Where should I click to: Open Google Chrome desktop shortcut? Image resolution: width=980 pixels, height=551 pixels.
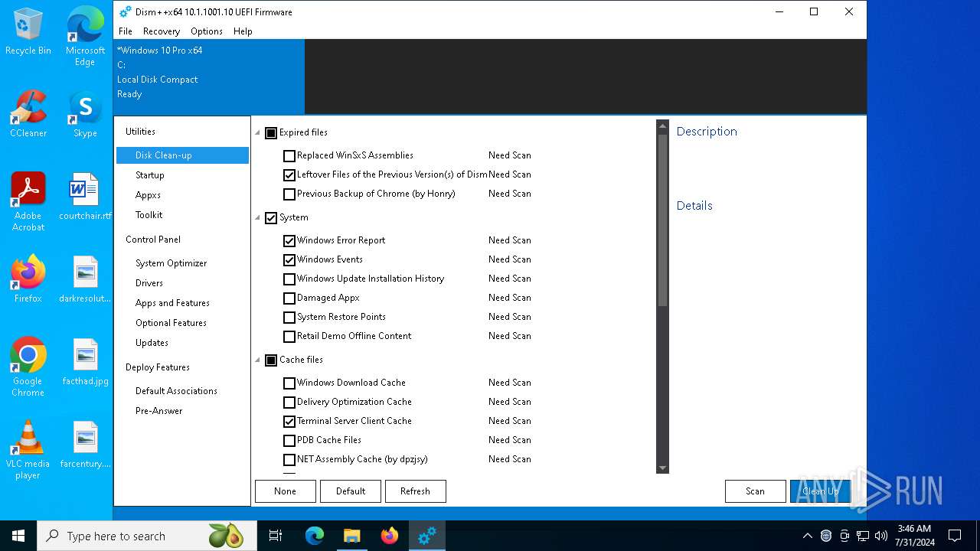(x=28, y=367)
